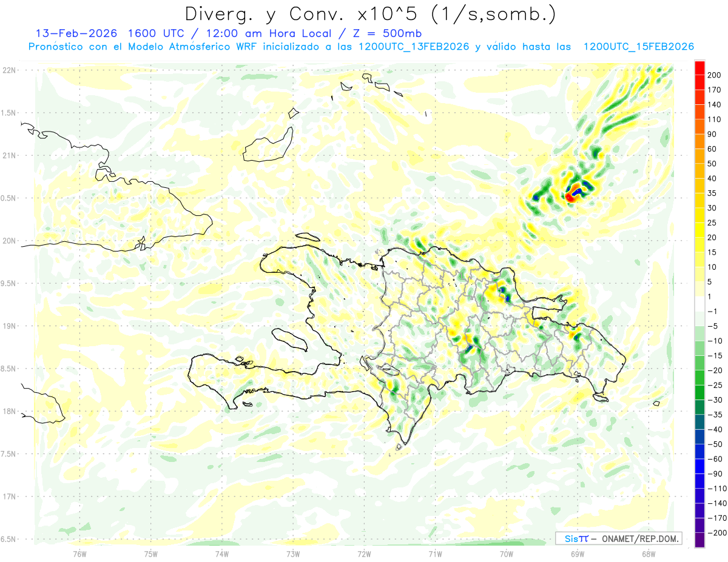The width and height of the screenshot is (728, 562).
Task: Pick the red band above 200 on the colorbar
Action: pos(700,68)
